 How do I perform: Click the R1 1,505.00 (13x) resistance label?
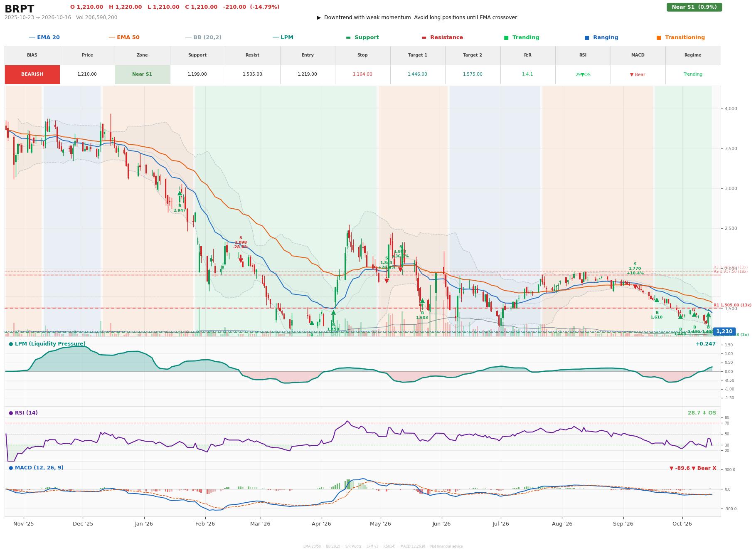pyautogui.click(x=732, y=305)
